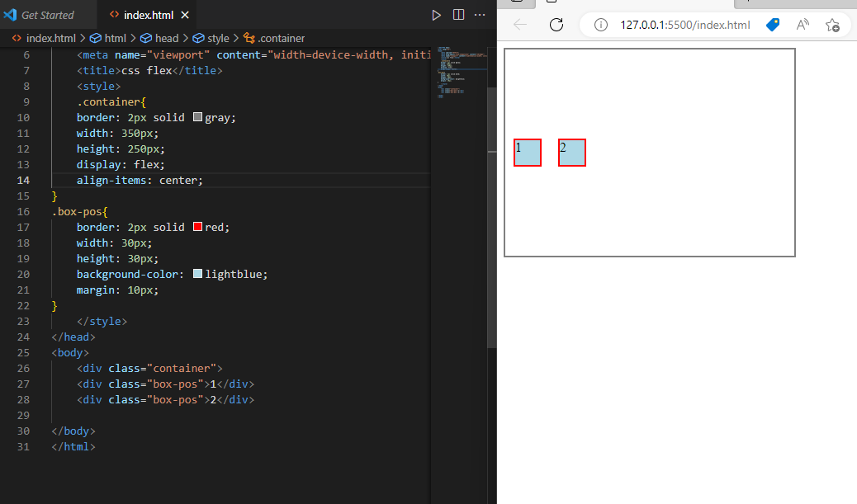Open the head breadcrumb segment
The image size is (857, 504).
click(x=159, y=38)
